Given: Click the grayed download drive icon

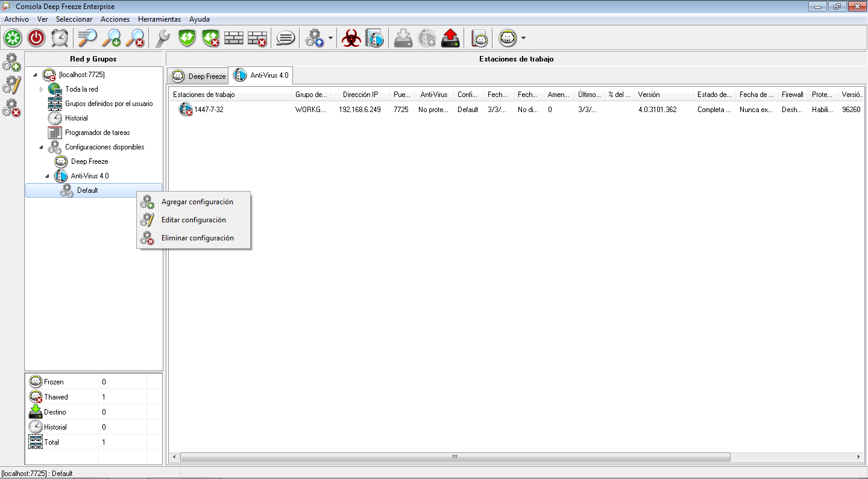Looking at the screenshot, I should (403, 39).
